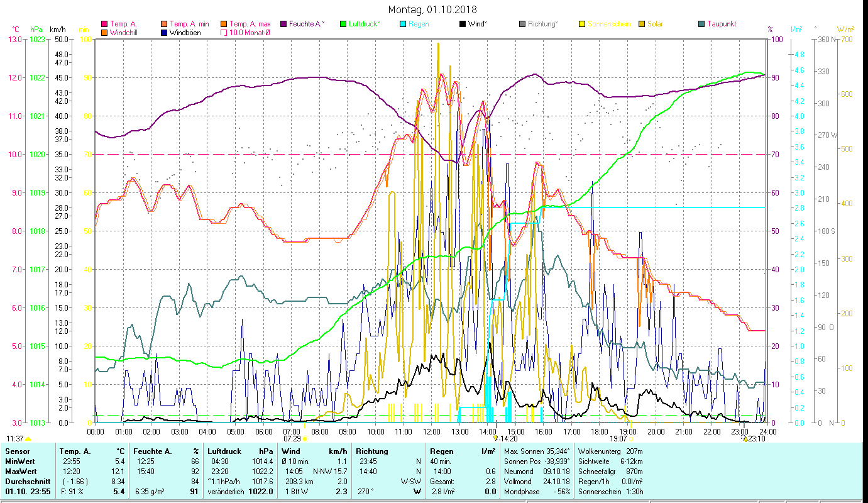Click the Luftdruck column header in table
The image size is (868, 503).
[x=226, y=451]
